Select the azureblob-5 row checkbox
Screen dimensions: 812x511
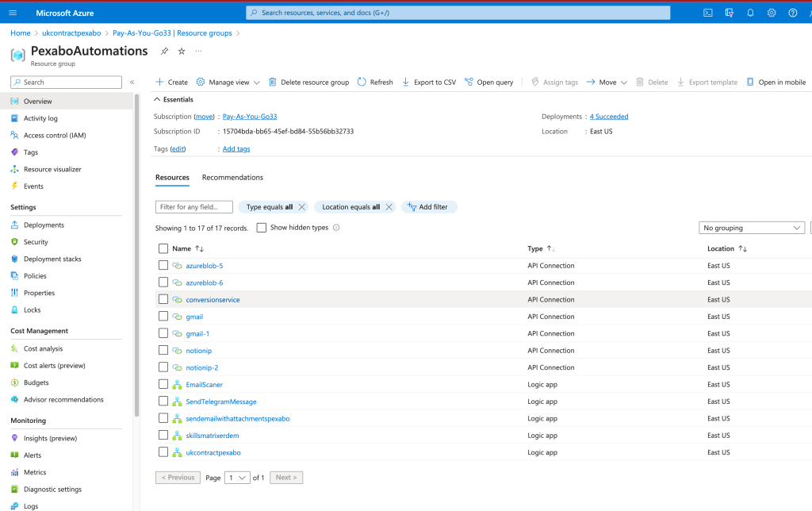click(x=163, y=265)
